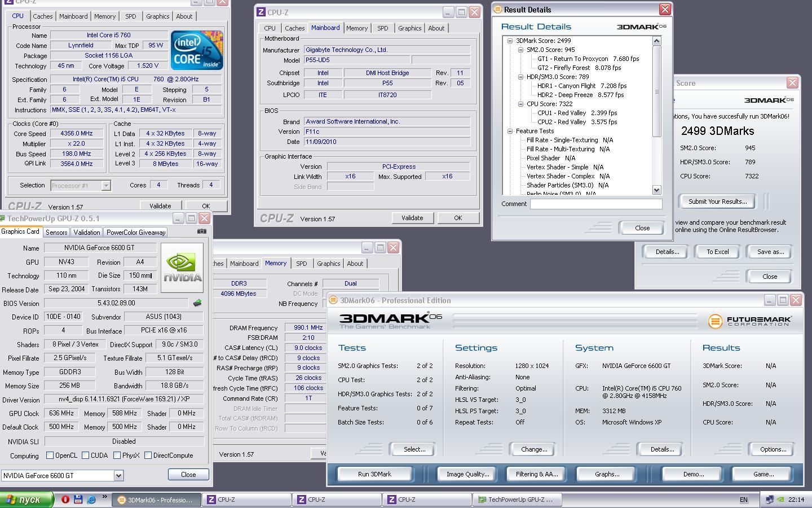Click the EN language indicator
Screen dimensions: 812x508
pyautogui.click(x=744, y=500)
